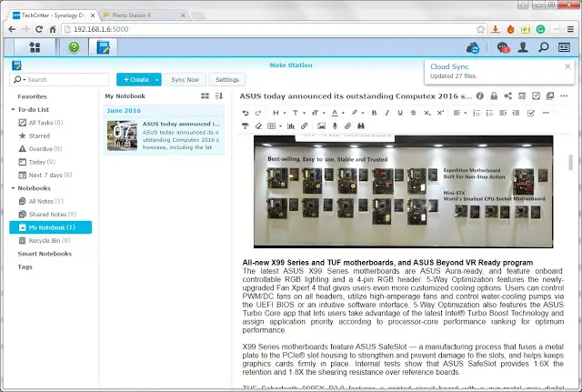Open Create button dropdown arrow
This screenshot has height=392, width=582.
click(157, 79)
